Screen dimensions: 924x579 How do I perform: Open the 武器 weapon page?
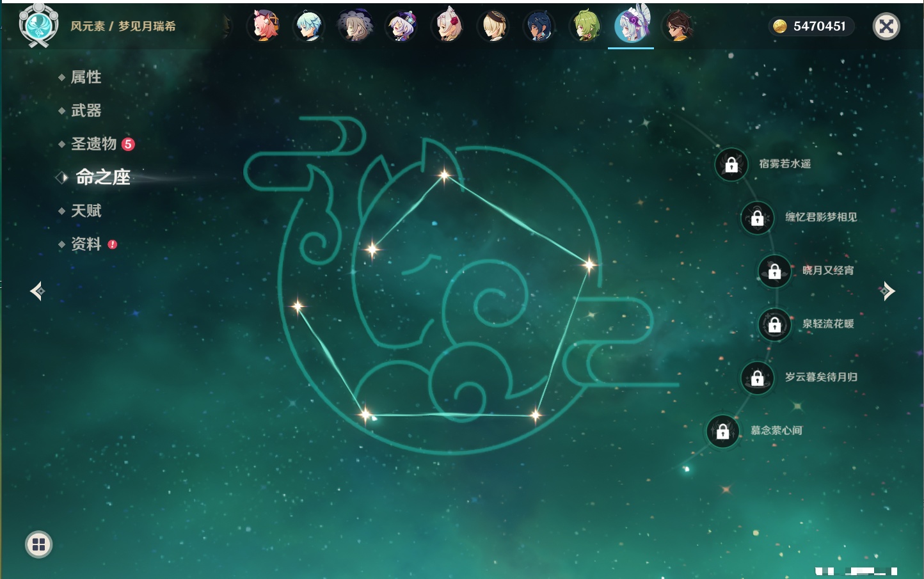coord(86,111)
